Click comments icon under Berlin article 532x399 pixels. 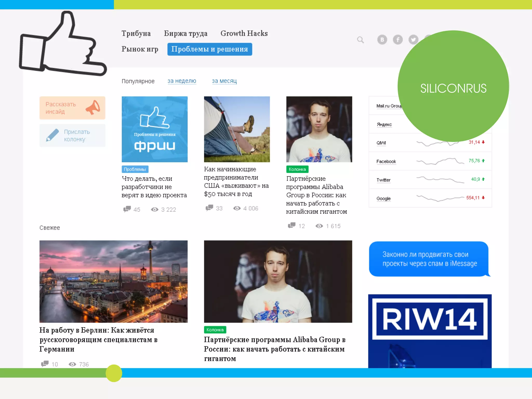(45, 364)
